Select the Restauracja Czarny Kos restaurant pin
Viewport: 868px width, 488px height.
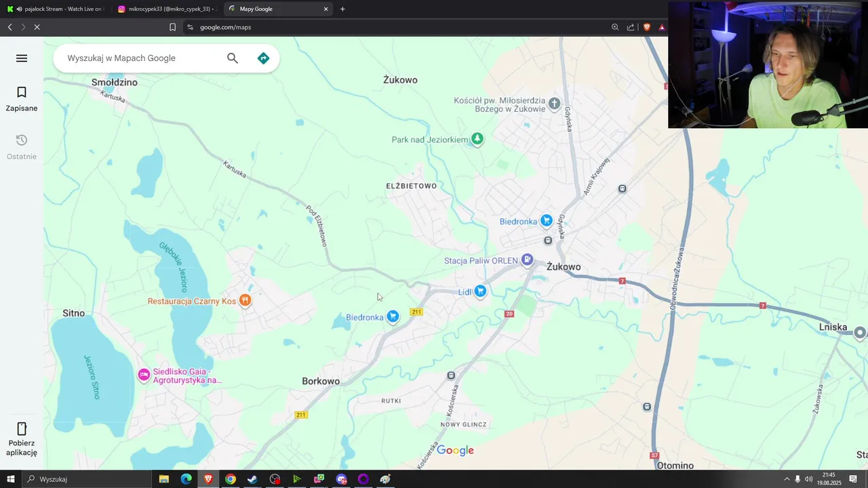pos(245,300)
